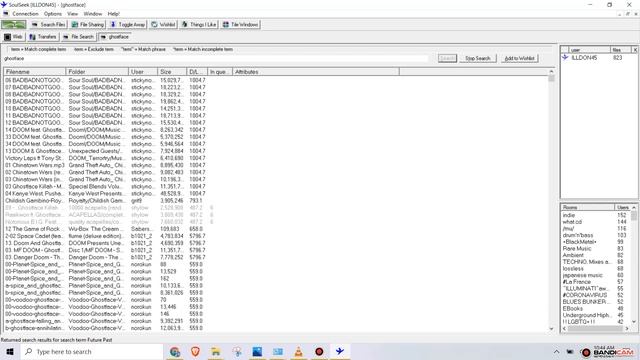640x360 pixels.
Task: Open the Wishlist toolbar button
Action: [163, 24]
